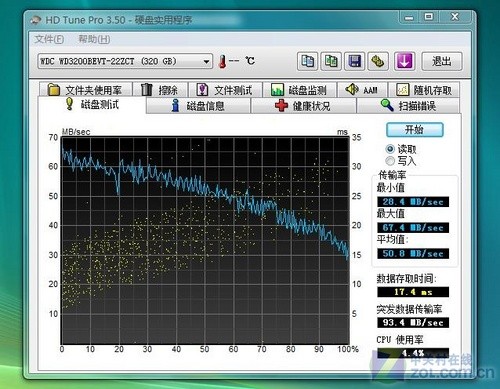Click the 开始 start button

[415, 130]
